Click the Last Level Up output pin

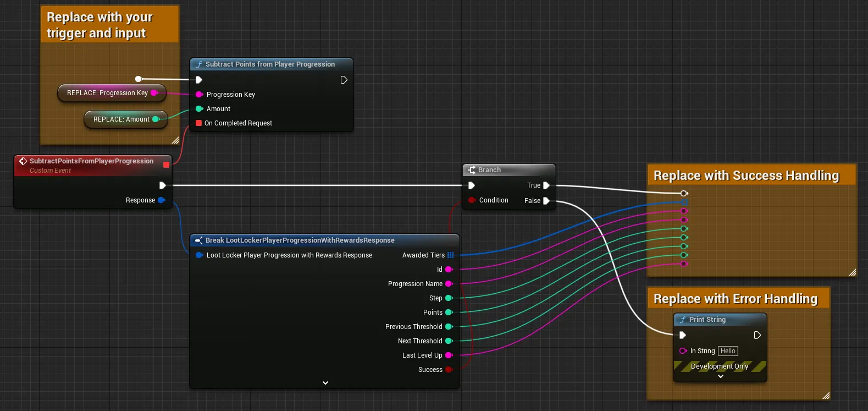449,355
